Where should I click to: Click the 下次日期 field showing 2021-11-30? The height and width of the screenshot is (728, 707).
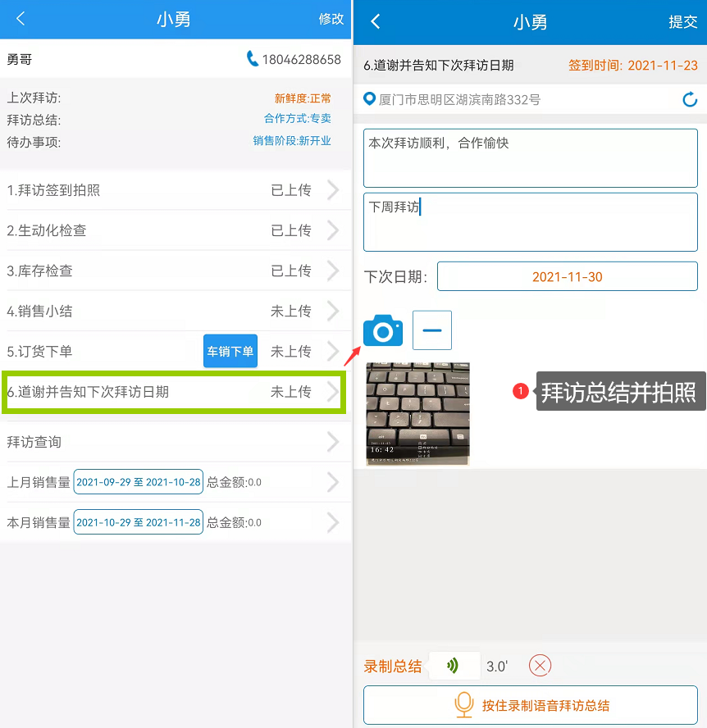(x=567, y=277)
